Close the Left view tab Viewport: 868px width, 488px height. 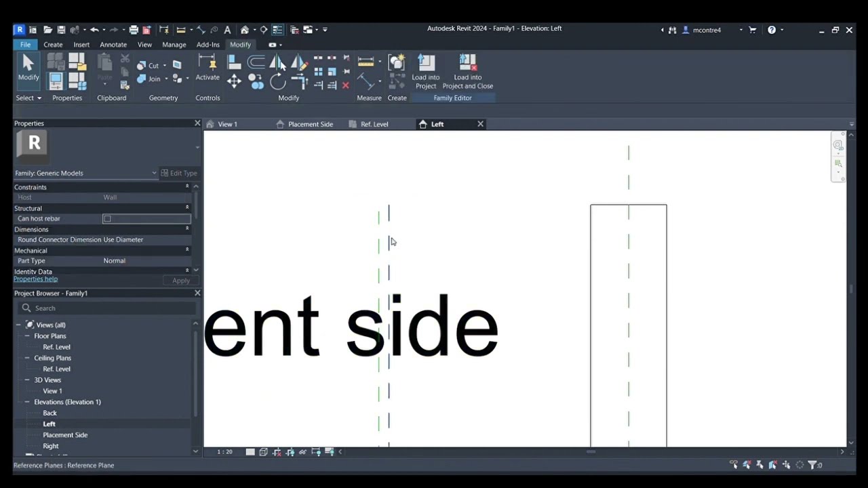coord(480,124)
